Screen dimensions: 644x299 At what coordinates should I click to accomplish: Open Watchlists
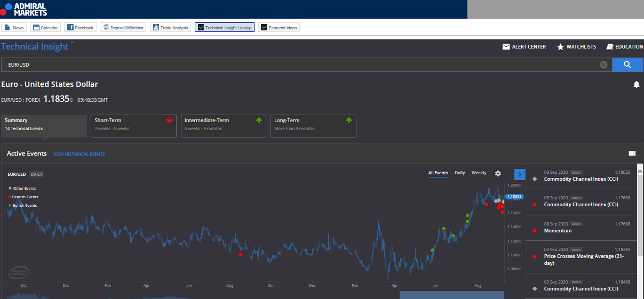576,47
